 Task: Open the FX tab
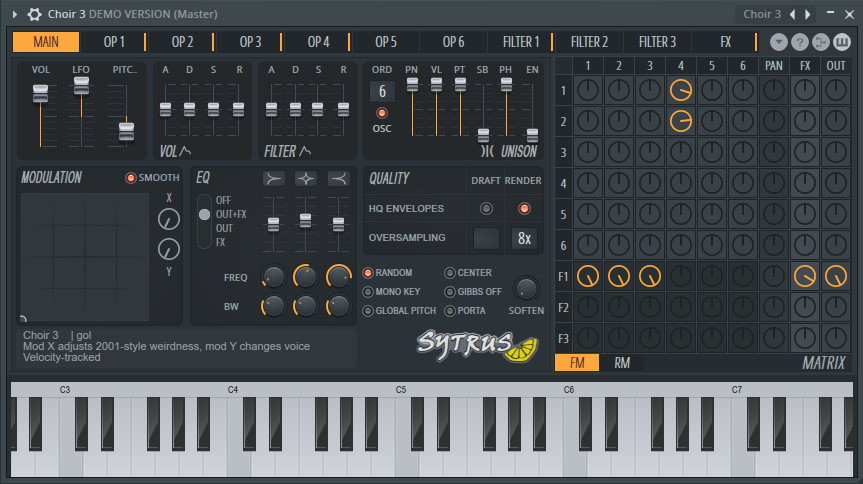(x=725, y=42)
